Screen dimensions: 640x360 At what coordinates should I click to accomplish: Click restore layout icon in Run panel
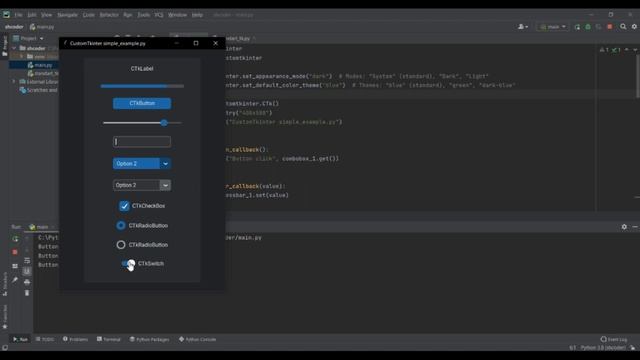pos(15,266)
